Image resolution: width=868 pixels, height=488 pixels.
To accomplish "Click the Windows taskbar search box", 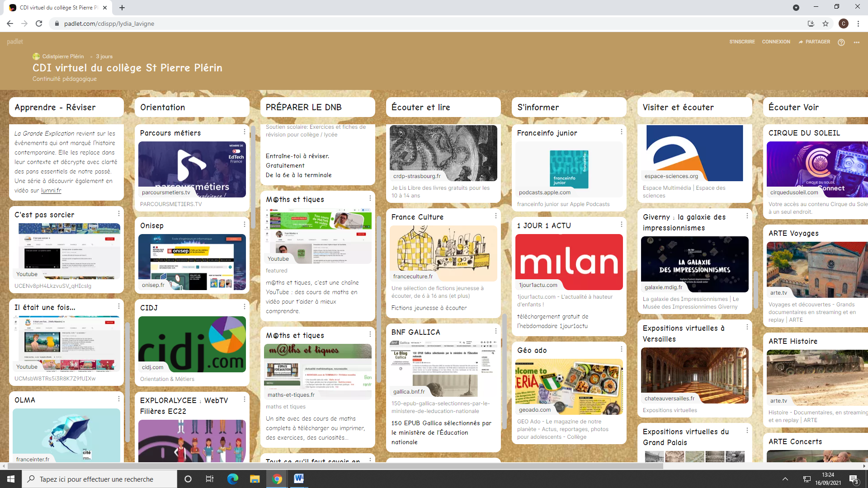I will pyautogui.click(x=99, y=479).
